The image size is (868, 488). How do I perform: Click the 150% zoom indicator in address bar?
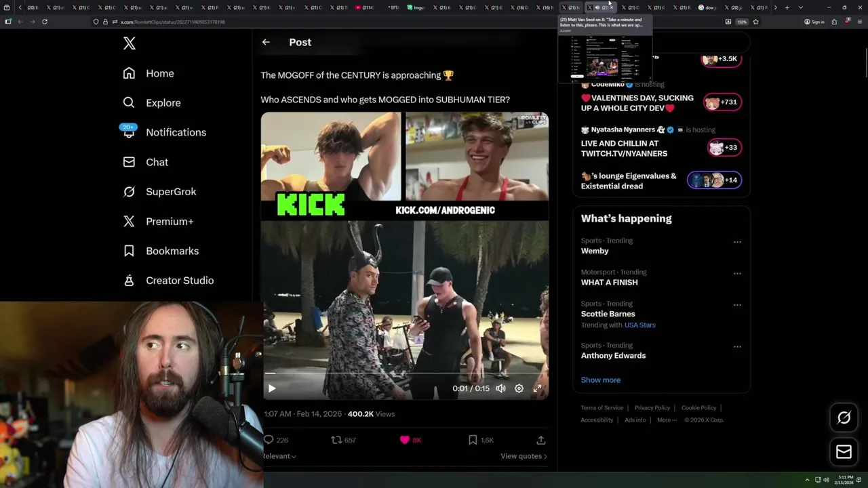click(742, 22)
